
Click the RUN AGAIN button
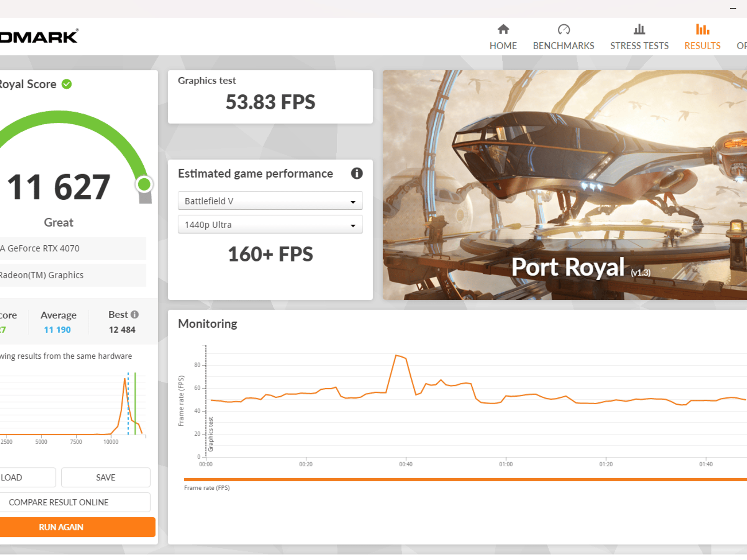coord(77,527)
